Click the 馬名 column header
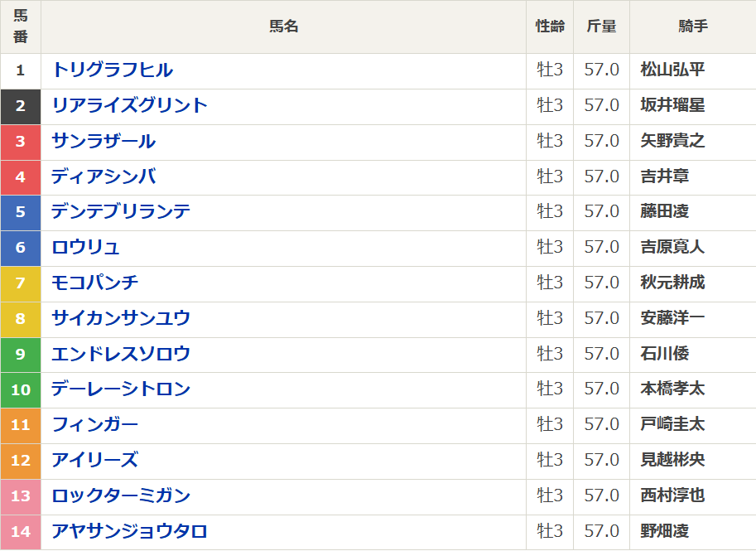This screenshot has width=756, height=551. 284,27
